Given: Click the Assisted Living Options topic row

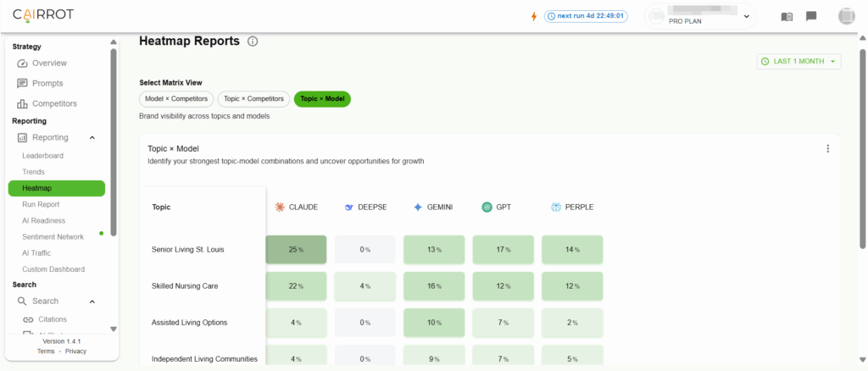Looking at the screenshot, I should pyautogui.click(x=189, y=323).
